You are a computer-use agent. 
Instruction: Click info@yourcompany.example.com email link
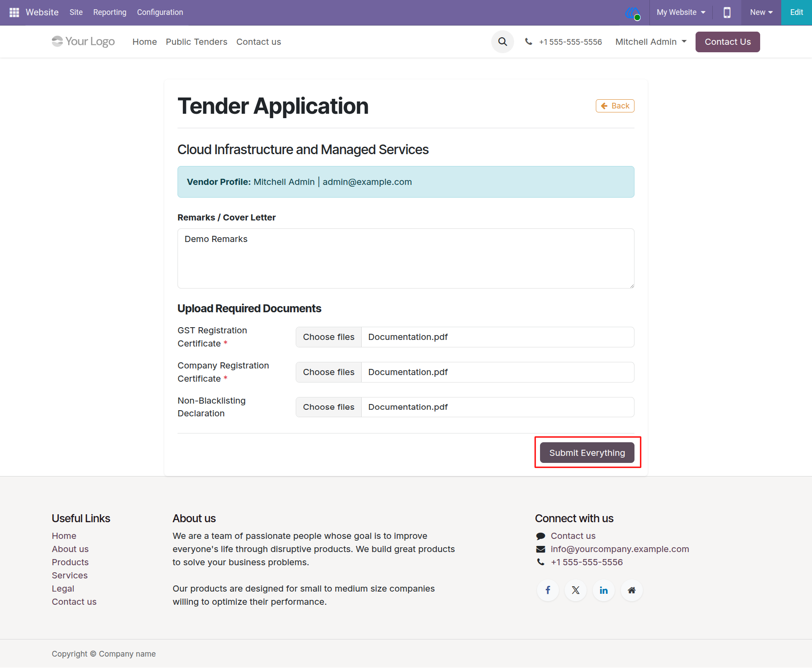pos(620,549)
